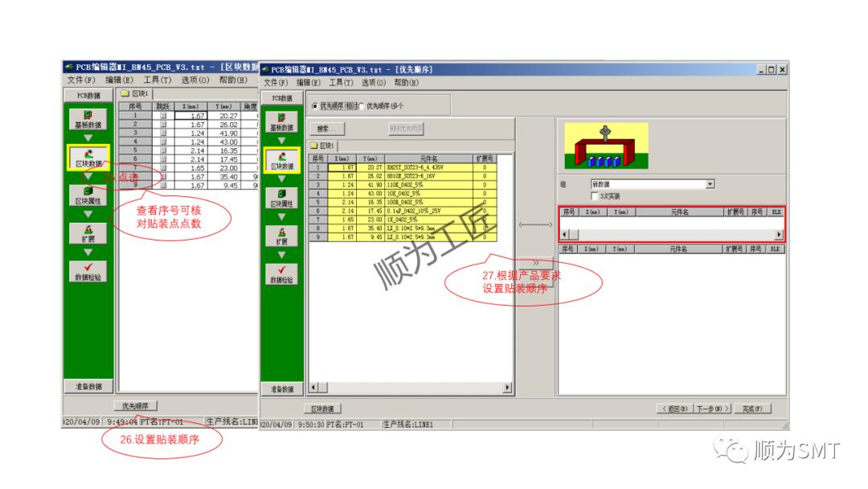Click left arrow of red-boxed table scrollbar
The width and height of the screenshot is (868, 489).
click(x=565, y=234)
